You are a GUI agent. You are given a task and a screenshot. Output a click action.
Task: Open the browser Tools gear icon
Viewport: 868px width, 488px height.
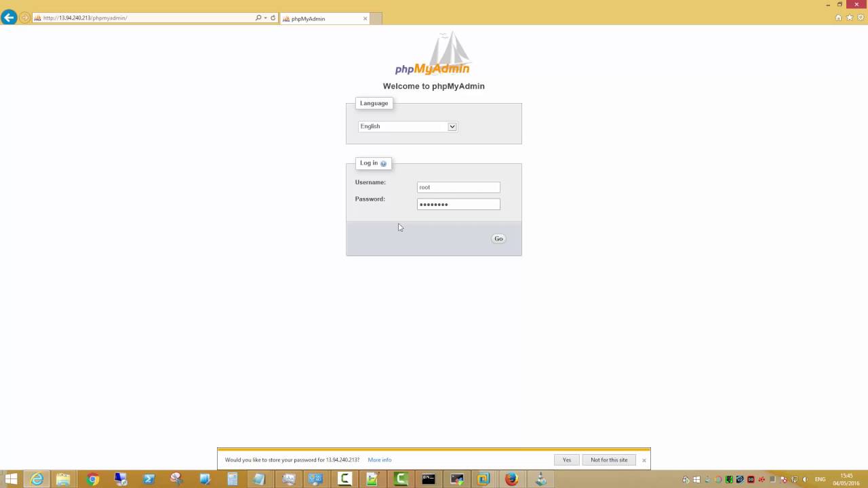861,18
